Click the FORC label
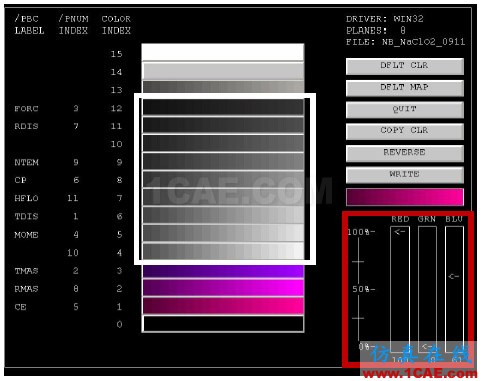482x381 pixels. [x=26, y=109]
